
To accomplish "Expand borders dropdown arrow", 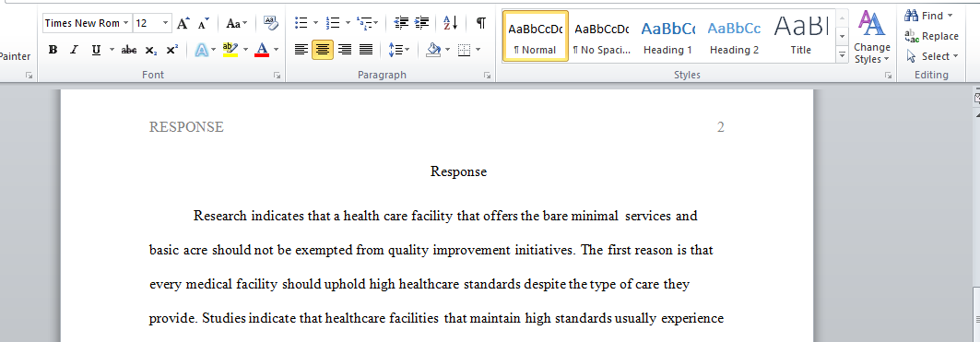I will [x=478, y=50].
